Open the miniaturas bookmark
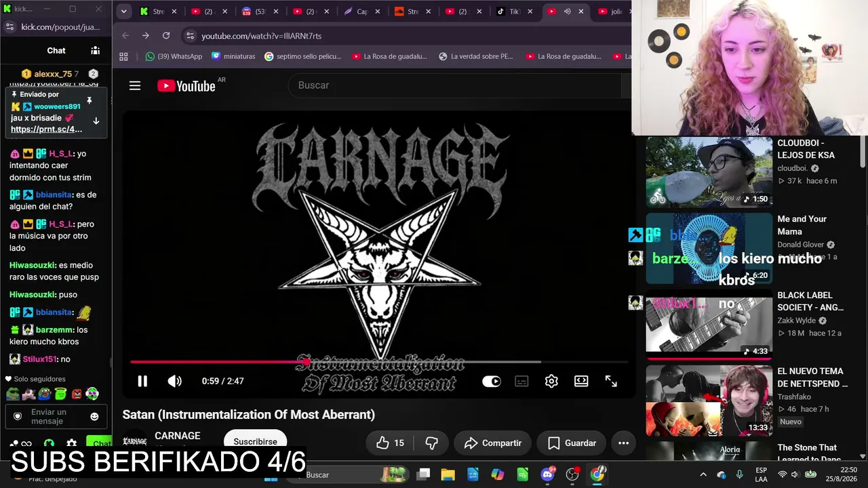Image resolution: width=868 pixels, height=488 pixels. pos(233,56)
